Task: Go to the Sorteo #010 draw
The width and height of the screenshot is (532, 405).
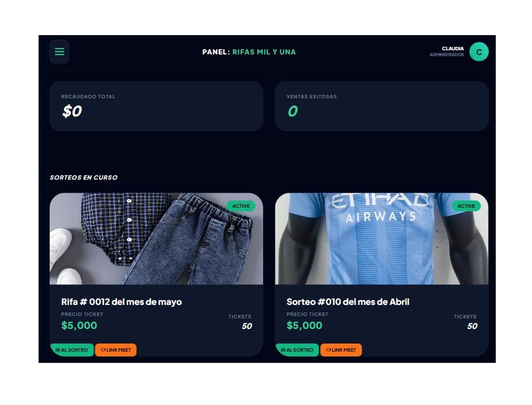Action: coord(297,350)
